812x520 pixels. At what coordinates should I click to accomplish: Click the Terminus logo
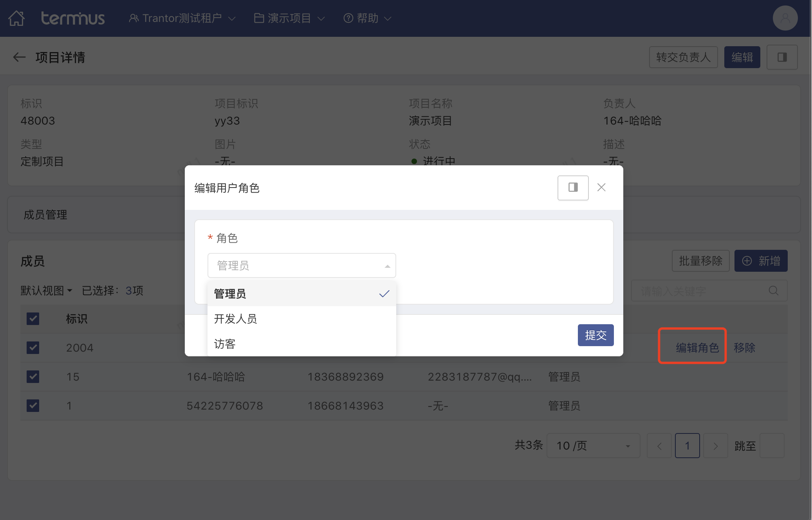(x=73, y=18)
